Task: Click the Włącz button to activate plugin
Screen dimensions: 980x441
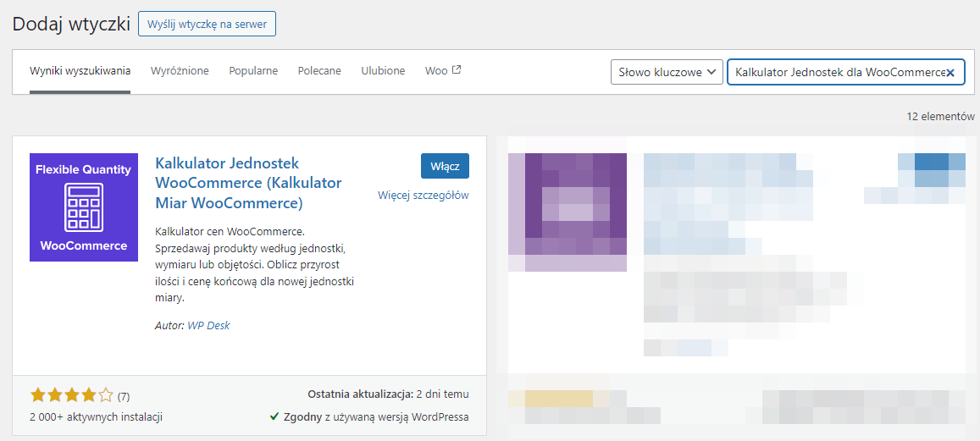Action: (445, 166)
